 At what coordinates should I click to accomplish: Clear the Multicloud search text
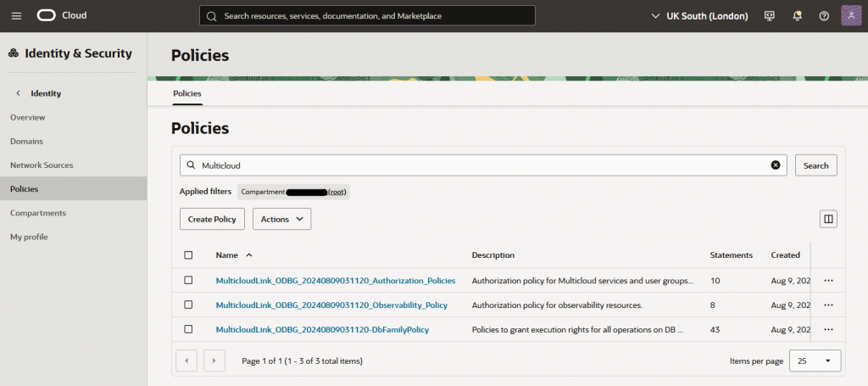776,165
